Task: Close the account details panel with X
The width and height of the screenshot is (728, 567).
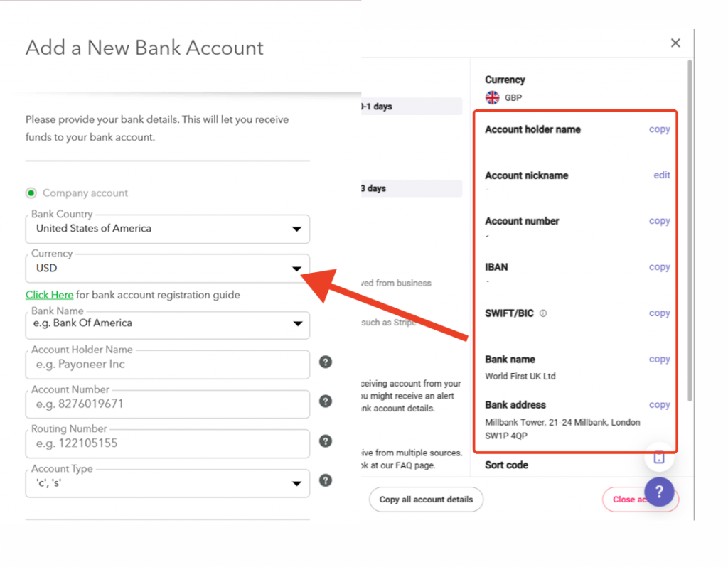Action: click(x=675, y=43)
